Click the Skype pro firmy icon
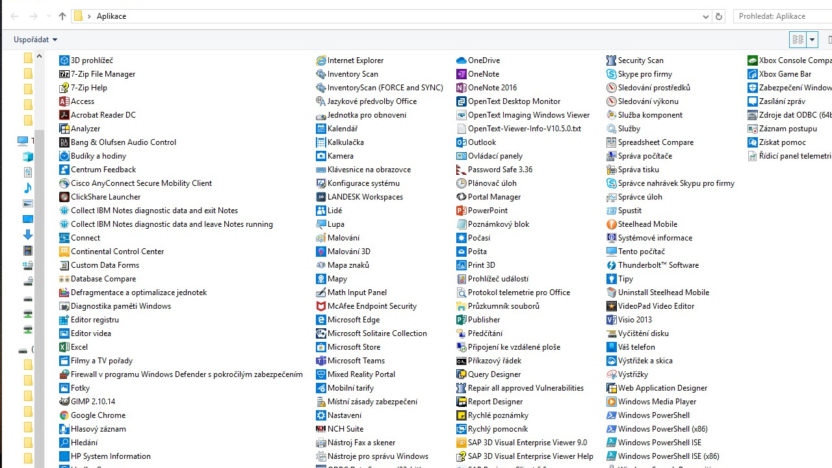The width and height of the screenshot is (832, 468). coord(611,74)
